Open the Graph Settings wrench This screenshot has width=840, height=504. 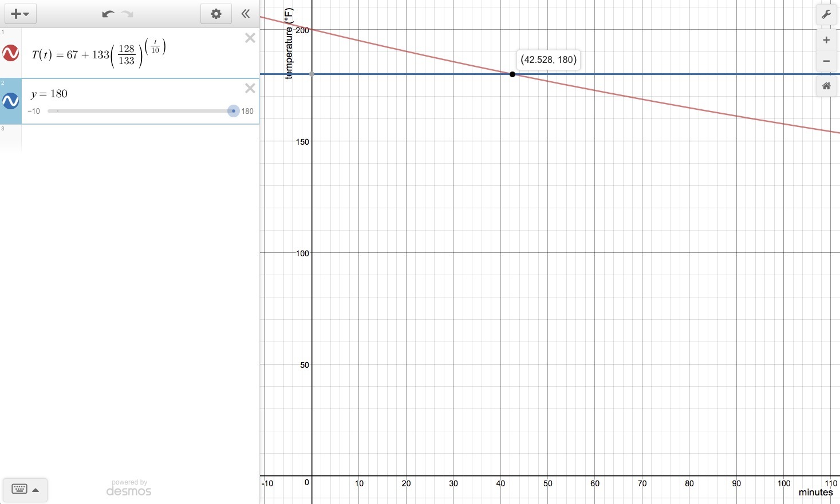826,15
